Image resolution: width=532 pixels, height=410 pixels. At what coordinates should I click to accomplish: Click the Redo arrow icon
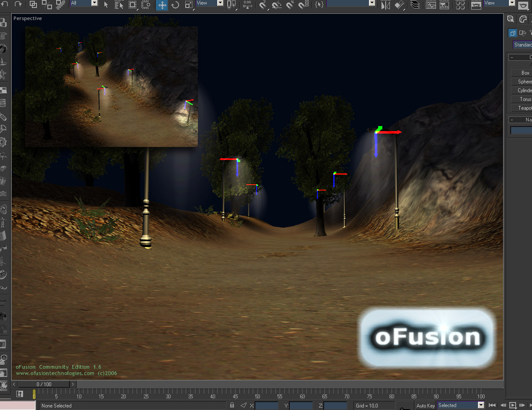click(18, 4)
